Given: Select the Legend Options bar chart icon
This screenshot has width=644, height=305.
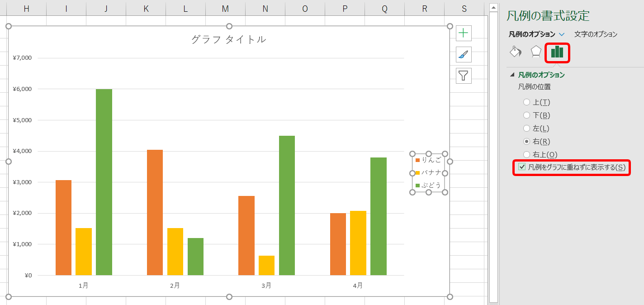Looking at the screenshot, I should point(557,52).
